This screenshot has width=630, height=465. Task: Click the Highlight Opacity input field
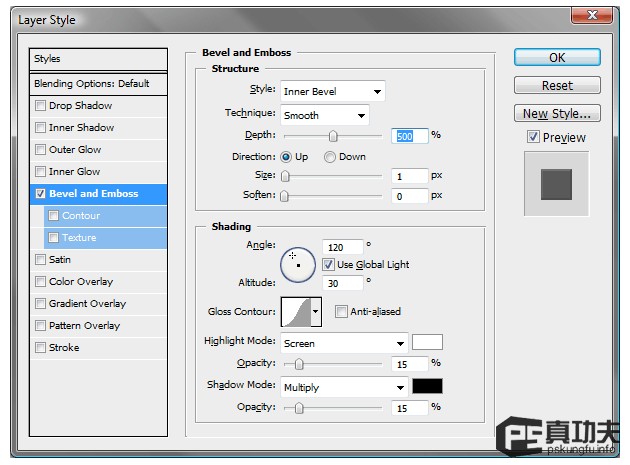click(409, 364)
